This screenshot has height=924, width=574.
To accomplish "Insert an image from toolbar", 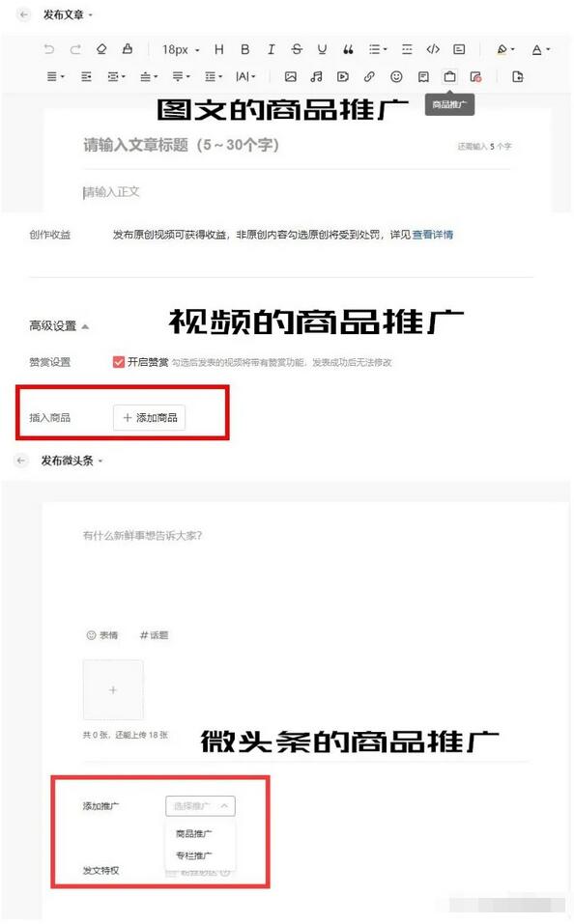I will coord(290,76).
